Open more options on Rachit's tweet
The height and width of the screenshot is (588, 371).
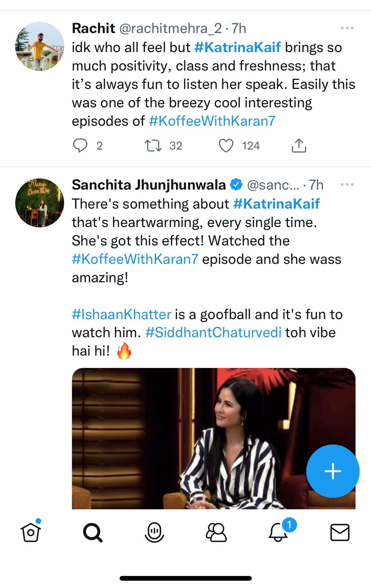pyautogui.click(x=347, y=28)
